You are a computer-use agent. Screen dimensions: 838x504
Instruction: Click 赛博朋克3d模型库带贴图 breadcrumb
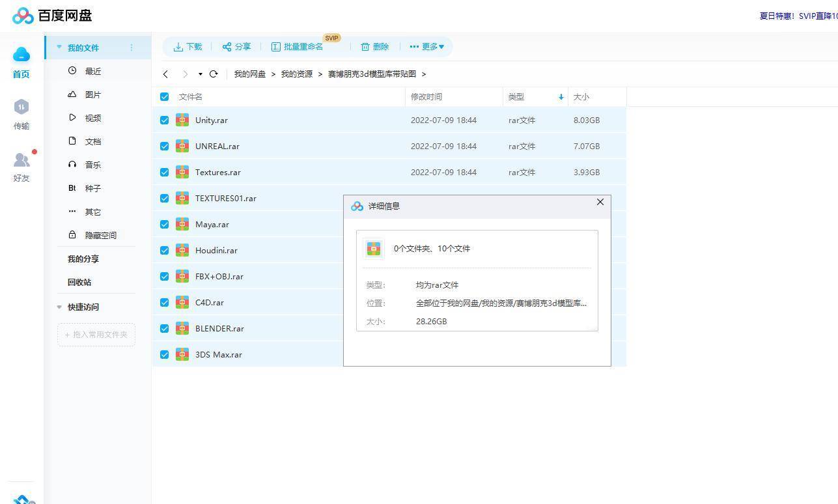pos(372,74)
